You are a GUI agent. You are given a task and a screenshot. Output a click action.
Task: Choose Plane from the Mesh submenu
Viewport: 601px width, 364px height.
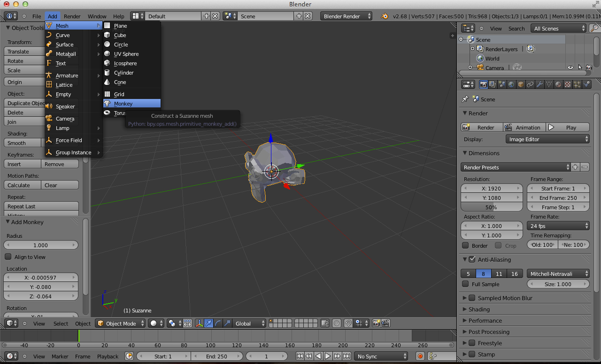click(132, 26)
